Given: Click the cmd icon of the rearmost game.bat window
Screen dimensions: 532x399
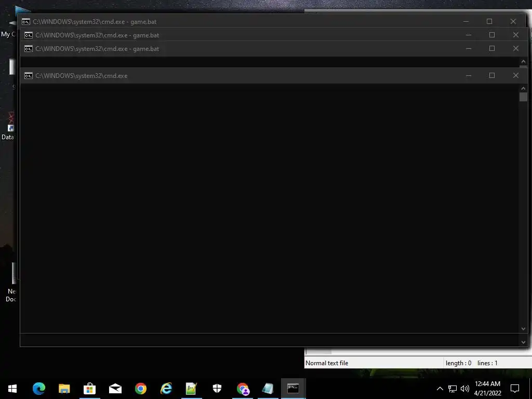Looking at the screenshot, I should [26, 22].
